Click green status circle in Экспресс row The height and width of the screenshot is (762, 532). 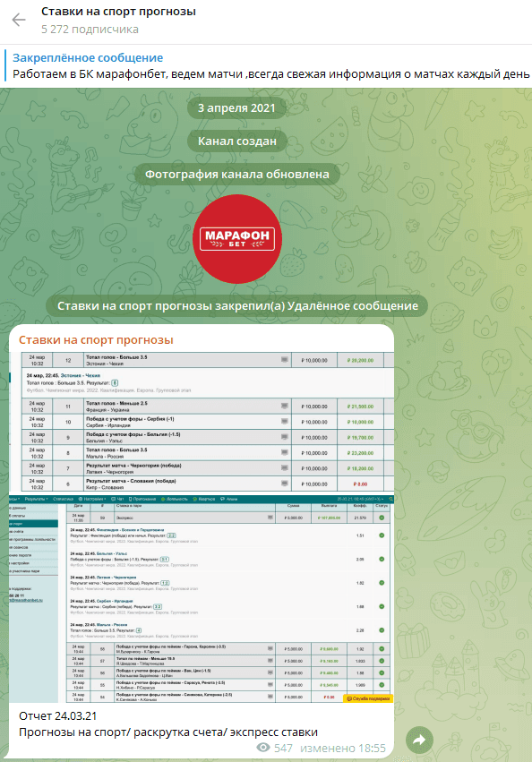(x=382, y=518)
